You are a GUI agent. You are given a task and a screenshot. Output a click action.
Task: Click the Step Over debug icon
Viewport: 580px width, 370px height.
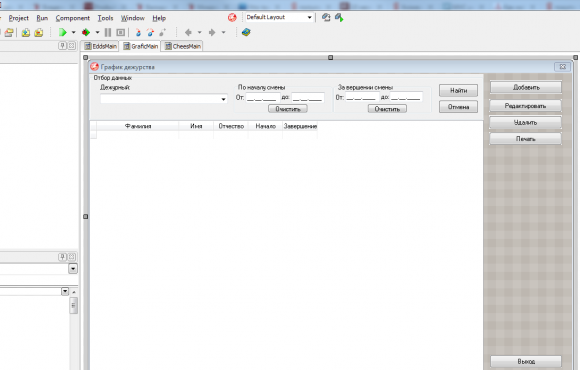click(x=150, y=33)
